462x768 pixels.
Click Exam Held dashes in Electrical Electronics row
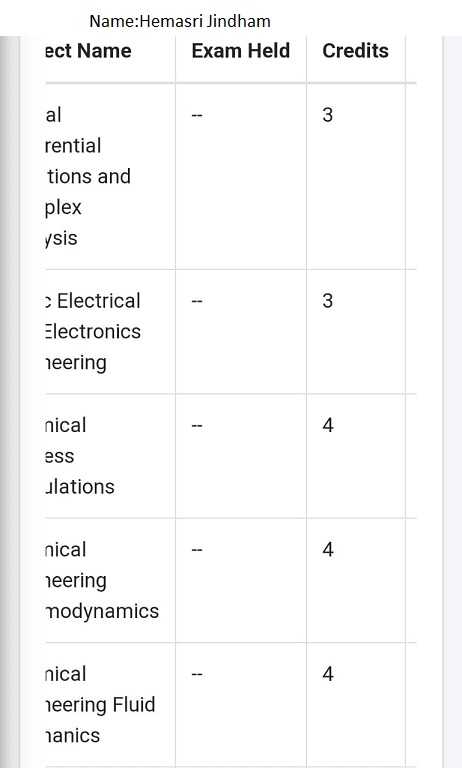197,301
